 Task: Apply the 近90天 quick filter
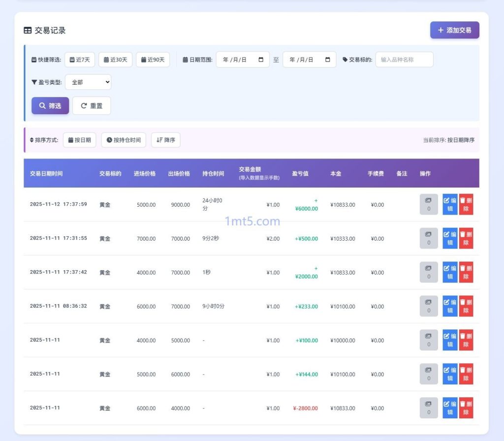pyautogui.click(x=153, y=60)
